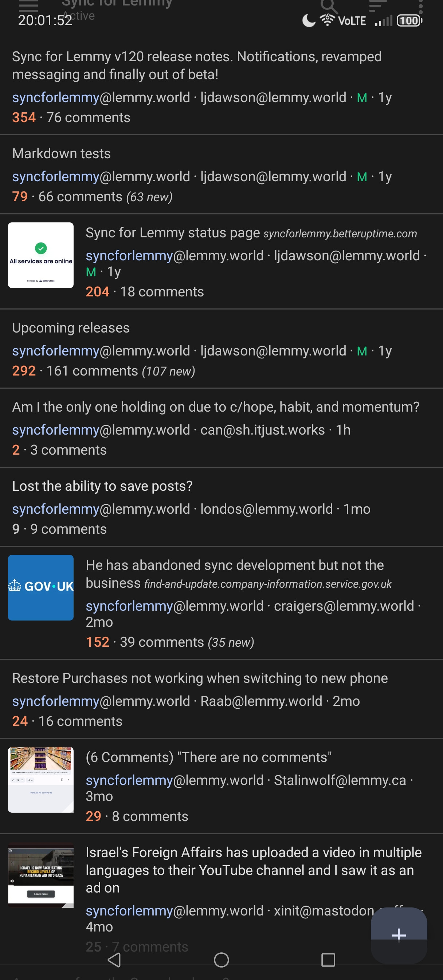Open the Israel aid ad video thumbnail

[x=41, y=875]
